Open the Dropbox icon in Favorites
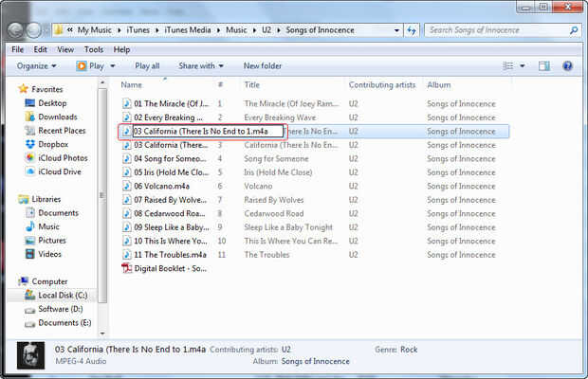Viewport: 588px width, 379px height. click(x=30, y=144)
